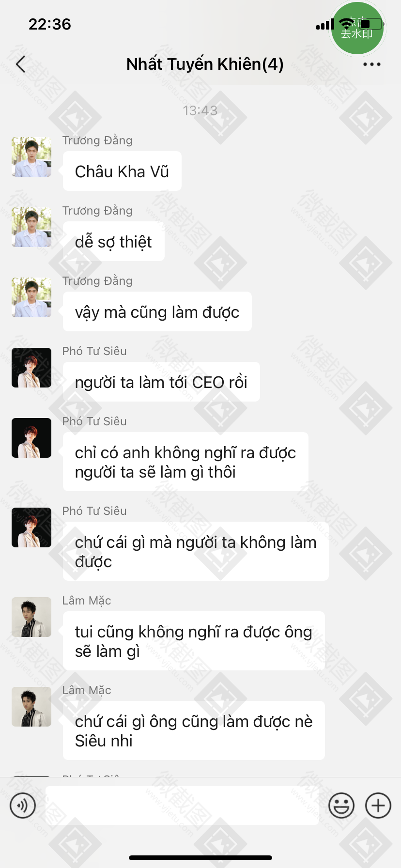
Task: Open the avatar beside the 'Siêu nhi' message
Action: (31, 707)
